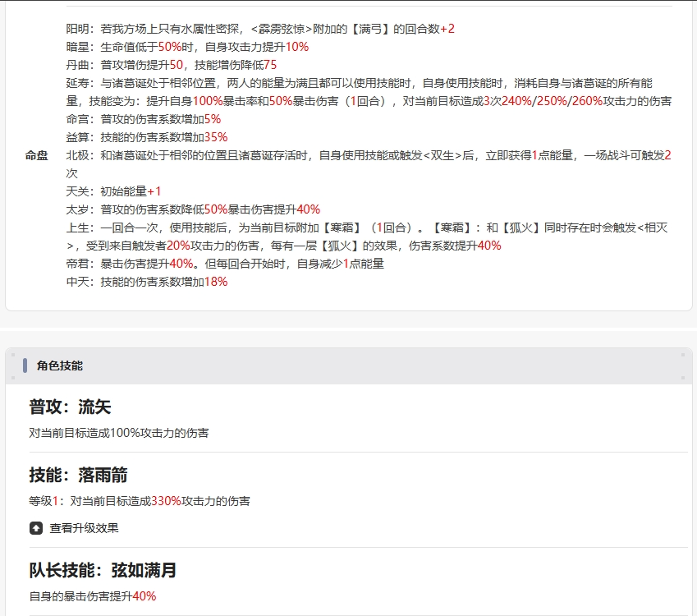
Task: Click the 角色技能 section header title
Action: 60,365
